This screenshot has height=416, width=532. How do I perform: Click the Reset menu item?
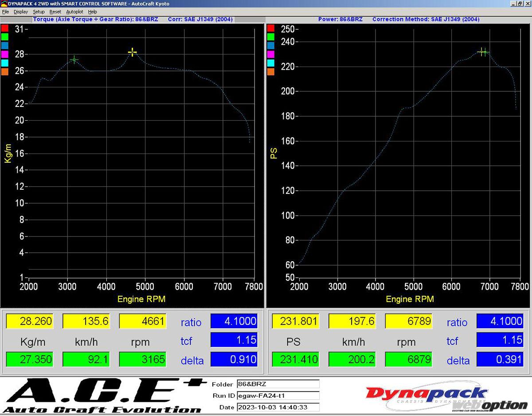tap(55, 12)
